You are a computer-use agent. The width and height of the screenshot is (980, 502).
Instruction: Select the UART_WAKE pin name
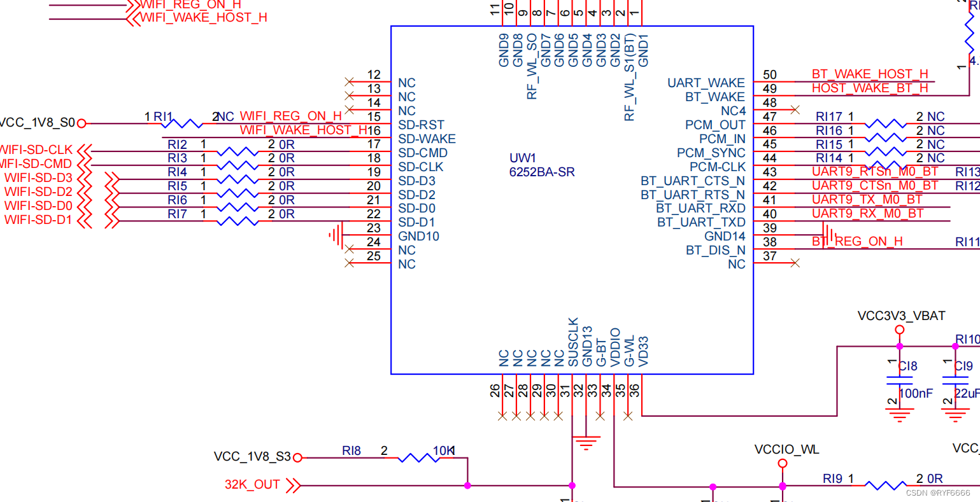706,83
